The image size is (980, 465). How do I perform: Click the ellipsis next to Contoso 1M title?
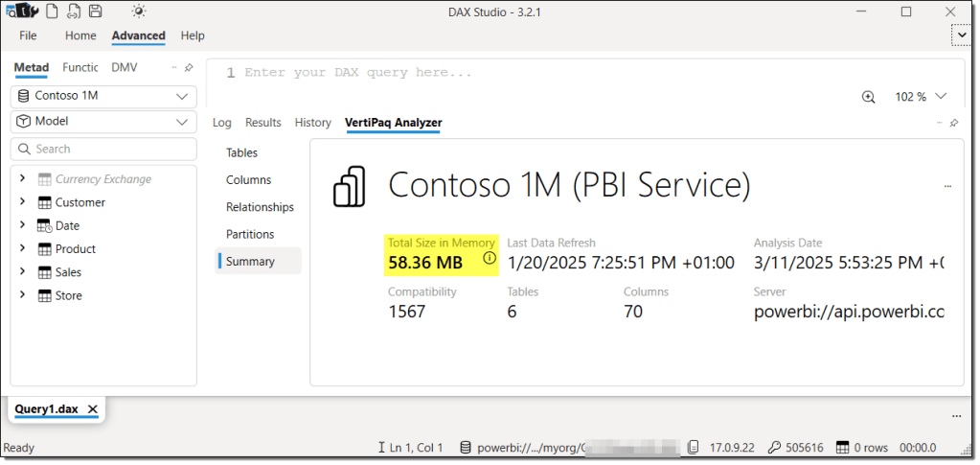947,186
